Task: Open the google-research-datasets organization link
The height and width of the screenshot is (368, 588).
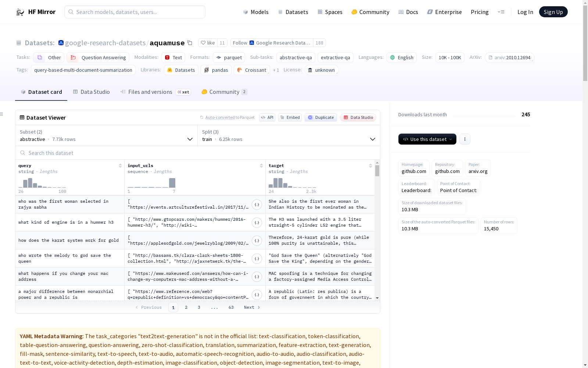Action: click(105, 43)
